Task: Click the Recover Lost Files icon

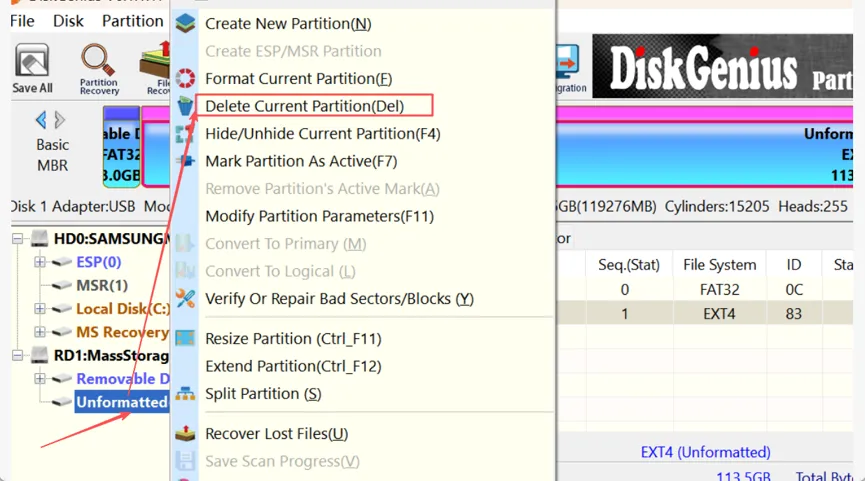Action: click(185, 434)
